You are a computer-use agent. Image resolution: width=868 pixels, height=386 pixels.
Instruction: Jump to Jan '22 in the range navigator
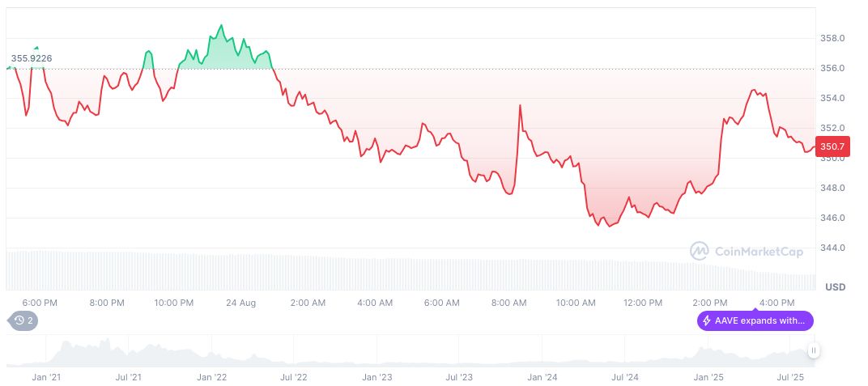[211, 377]
